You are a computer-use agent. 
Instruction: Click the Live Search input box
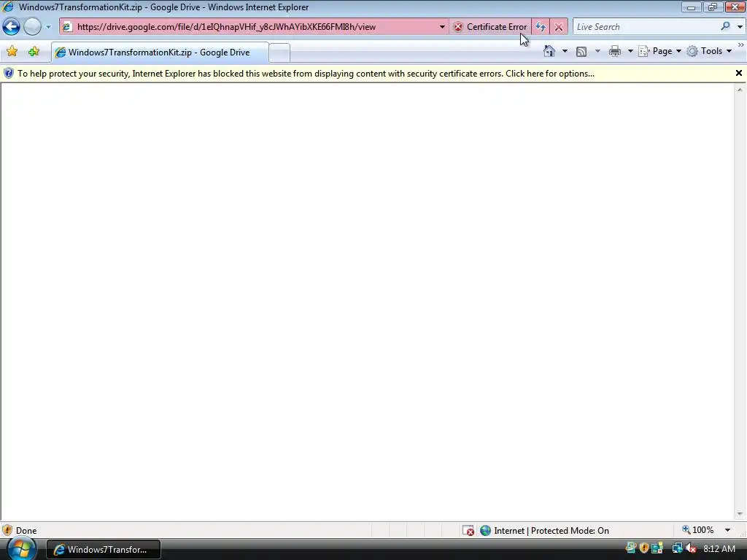click(x=646, y=27)
